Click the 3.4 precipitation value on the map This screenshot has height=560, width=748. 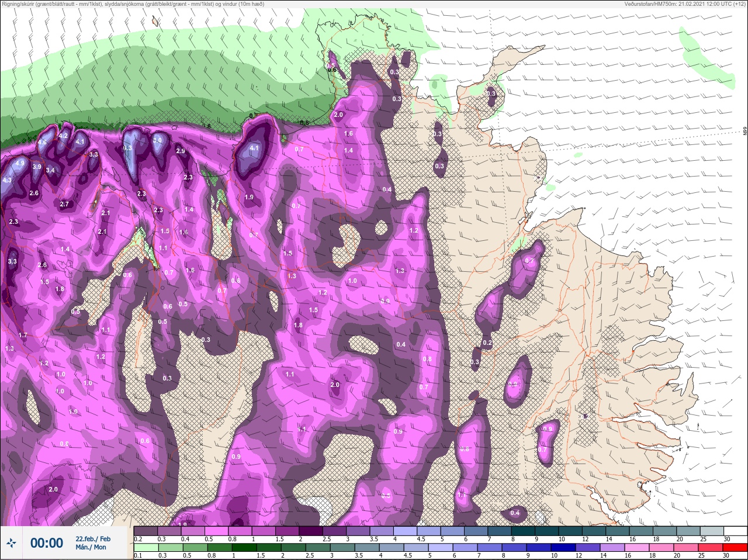tap(51, 171)
